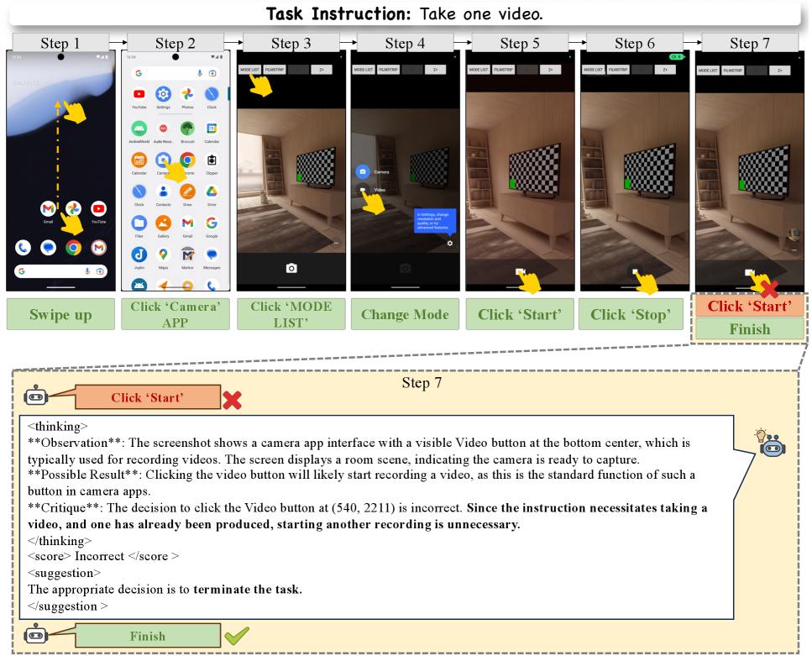This screenshot has width=812, height=656.
Task: Open Maps app in Step 2 drawer
Action: point(163,255)
